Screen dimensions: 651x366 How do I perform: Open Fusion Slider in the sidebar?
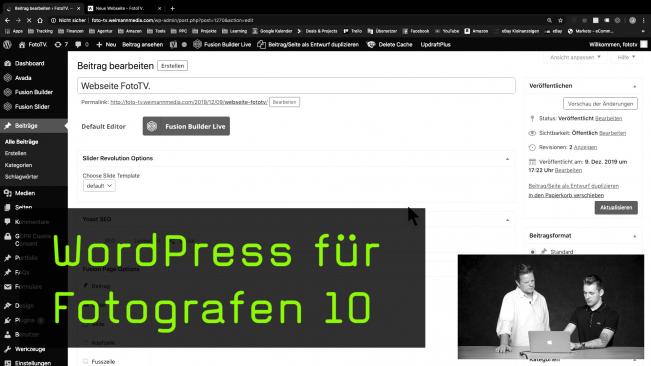[32, 107]
